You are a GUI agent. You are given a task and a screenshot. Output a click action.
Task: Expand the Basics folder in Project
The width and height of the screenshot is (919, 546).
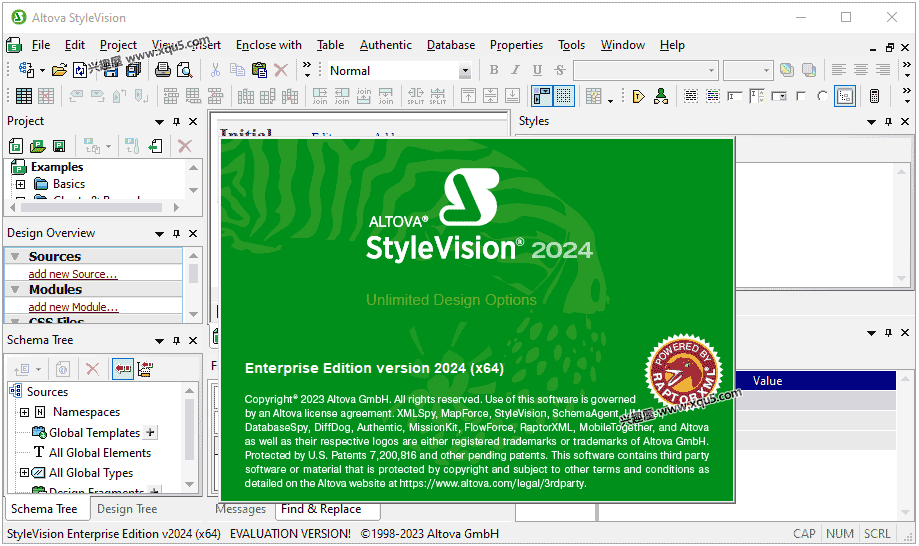pos(21,184)
